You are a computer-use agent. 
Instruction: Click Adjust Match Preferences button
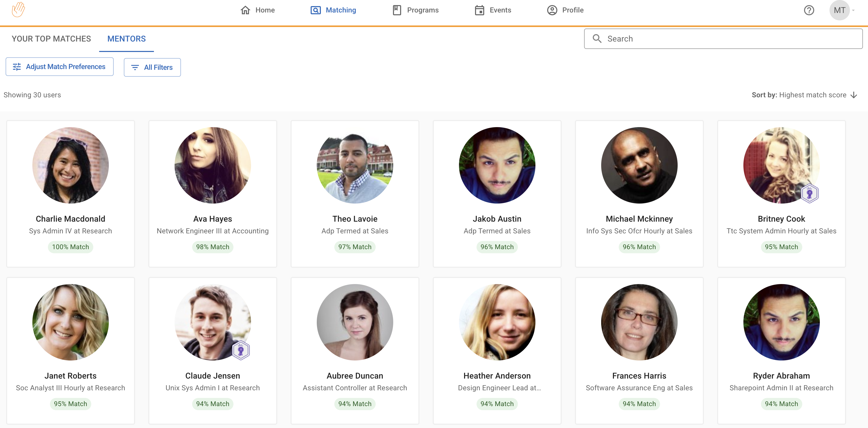tap(59, 67)
